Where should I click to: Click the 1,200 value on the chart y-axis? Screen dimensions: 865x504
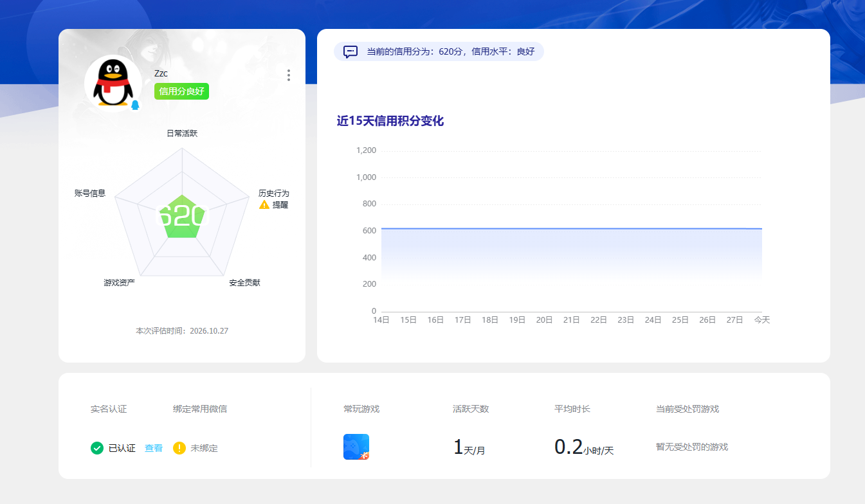(x=366, y=150)
